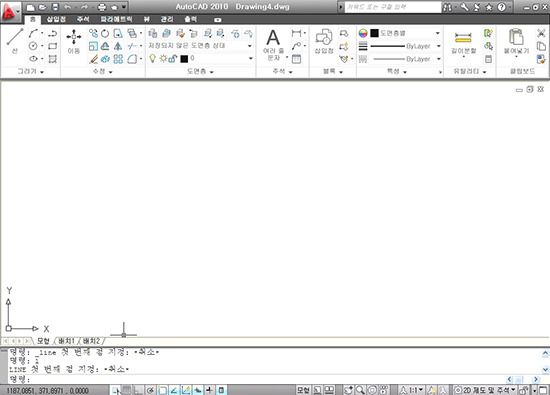Open the Layout1 tab
The width and height of the screenshot is (550, 395).
[x=66, y=341]
